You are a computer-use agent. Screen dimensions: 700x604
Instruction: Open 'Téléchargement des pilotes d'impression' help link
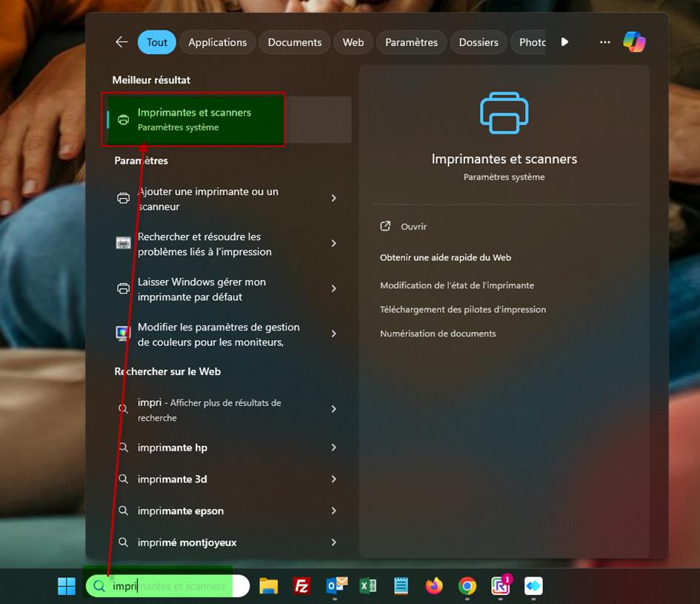[462, 310]
